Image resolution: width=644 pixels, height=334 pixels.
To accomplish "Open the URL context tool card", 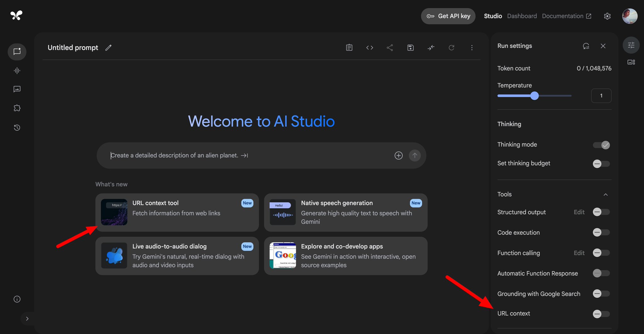I will (177, 212).
